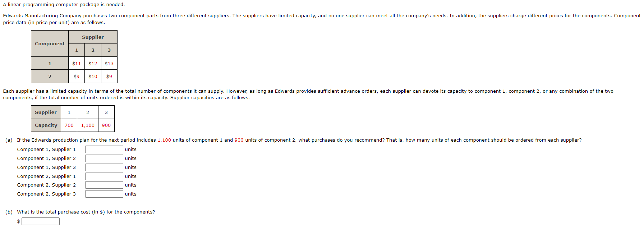Viewport: 644px width, 234px height.
Task: Click the Component 1, Supplier 3 units input field
Action: [103, 167]
